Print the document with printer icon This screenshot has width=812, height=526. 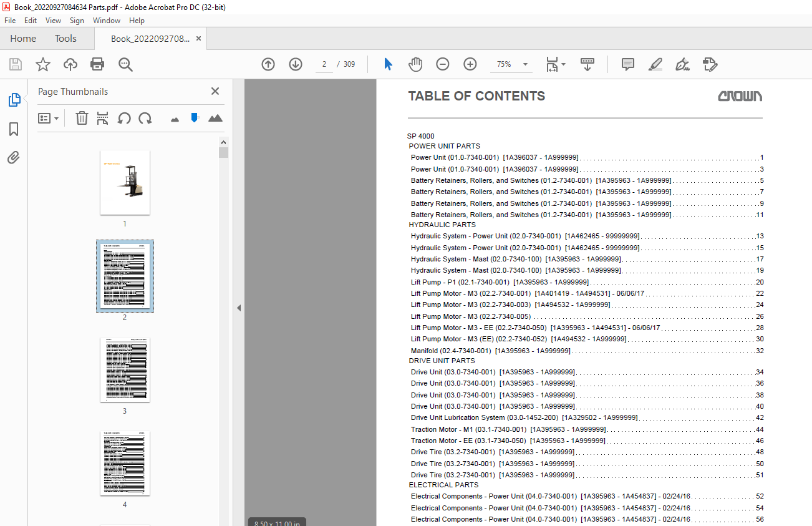click(97, 64)
